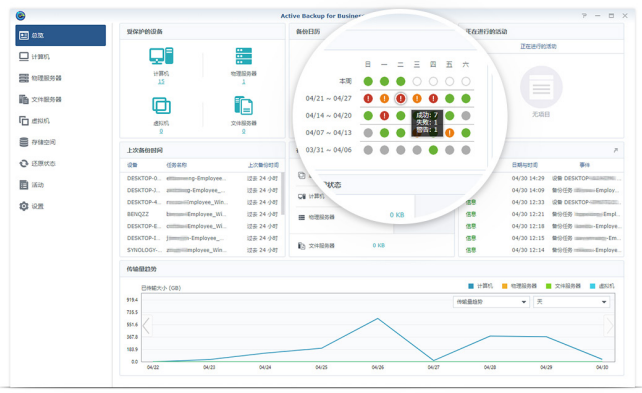
Task: Click the large physical server rack icon
Action: pos(244,56)
